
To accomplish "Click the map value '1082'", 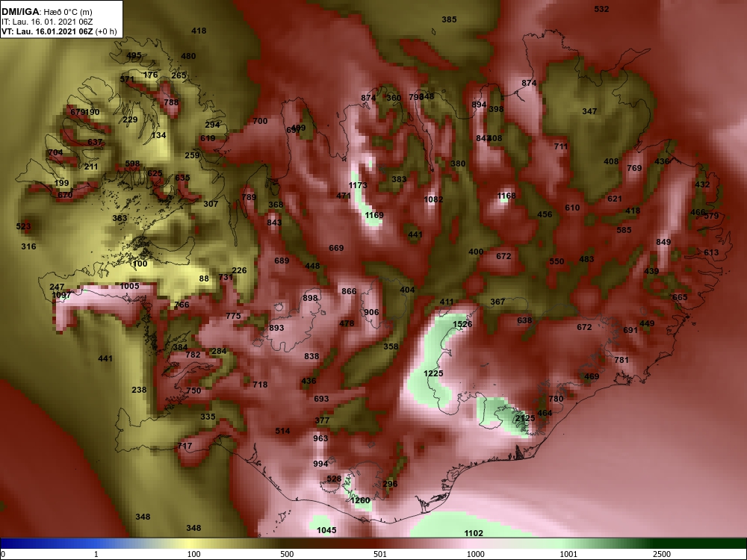I will [433, 199].
